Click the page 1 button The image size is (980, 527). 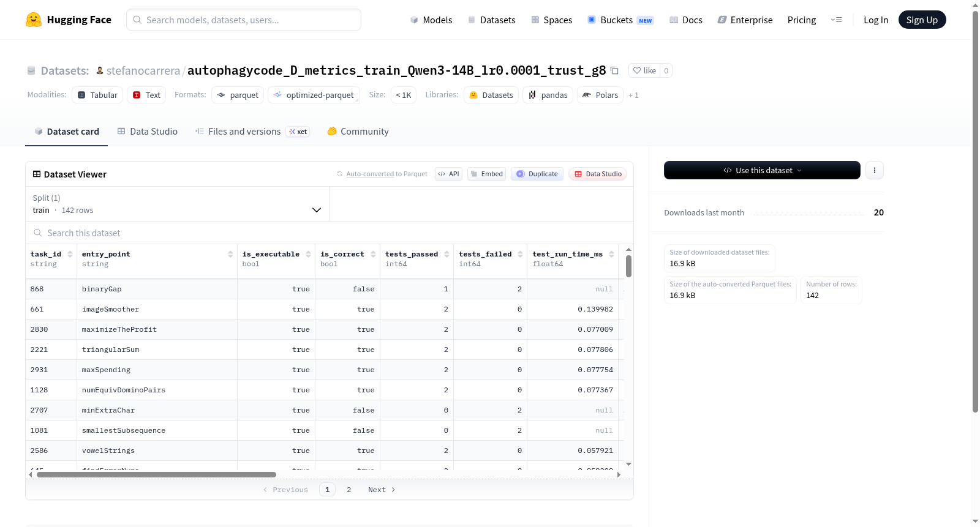pyautogui.click(x=327, y=490)
